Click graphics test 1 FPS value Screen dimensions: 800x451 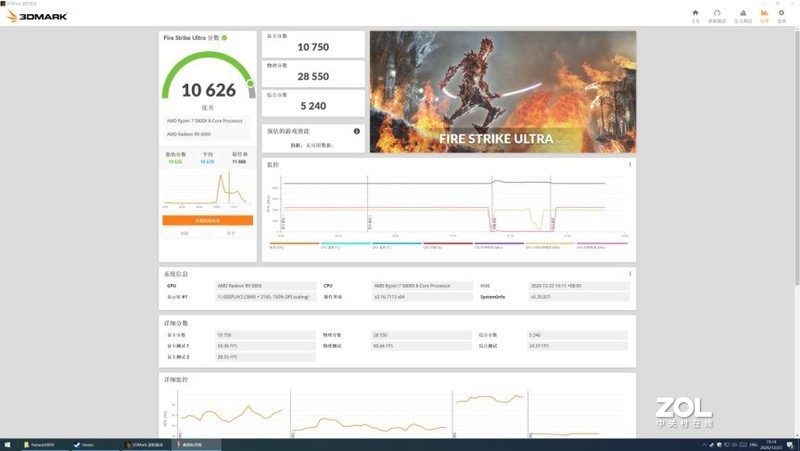[x=266, y=346]
